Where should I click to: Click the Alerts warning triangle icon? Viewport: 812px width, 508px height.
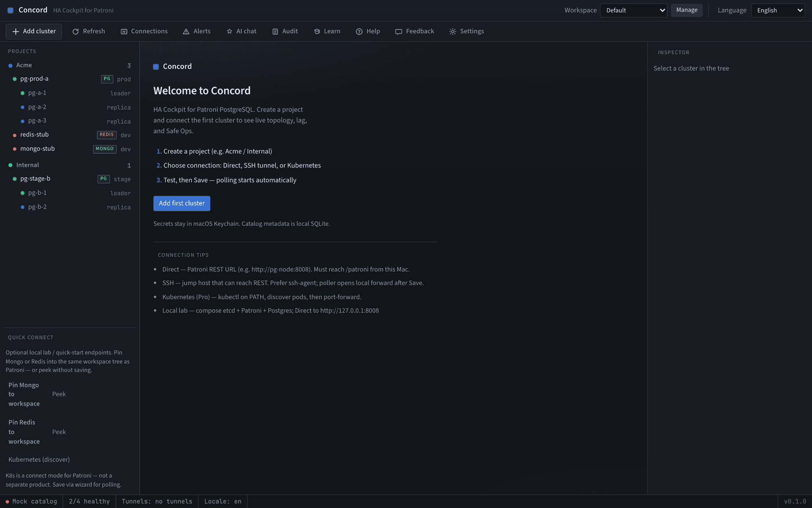click(186, 32)
